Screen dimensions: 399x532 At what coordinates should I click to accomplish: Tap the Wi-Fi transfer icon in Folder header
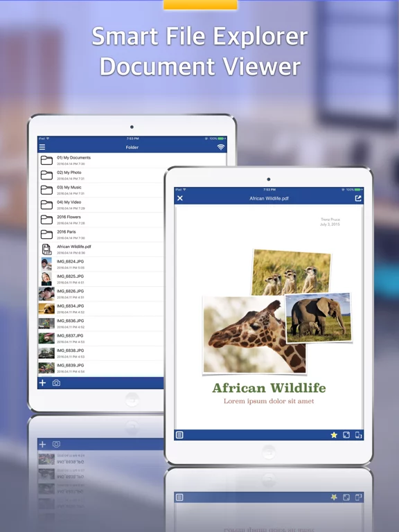(x=221, y=147)
